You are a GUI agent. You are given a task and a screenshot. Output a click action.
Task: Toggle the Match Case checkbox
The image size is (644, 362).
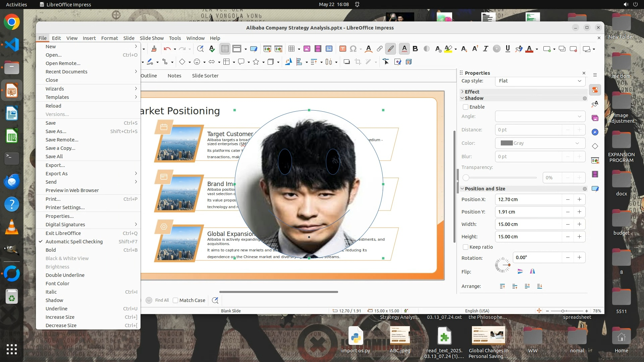[x=175, y=300]
